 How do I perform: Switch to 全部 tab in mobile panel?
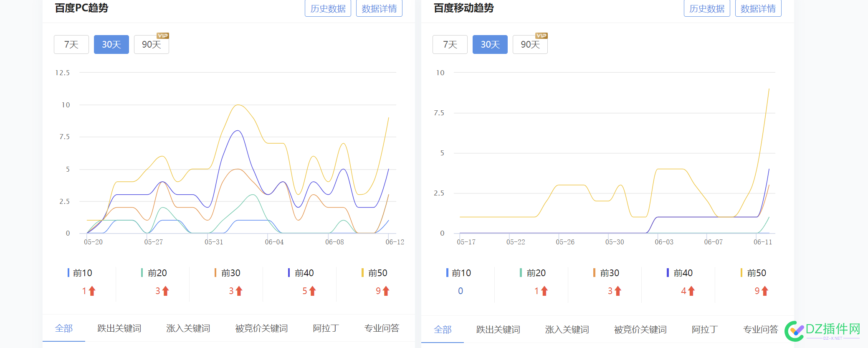(443, 330)
